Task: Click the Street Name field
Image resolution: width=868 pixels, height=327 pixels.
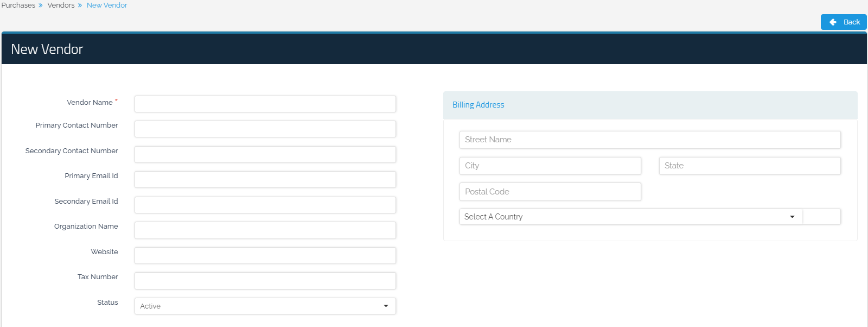Action: [649, 140]
